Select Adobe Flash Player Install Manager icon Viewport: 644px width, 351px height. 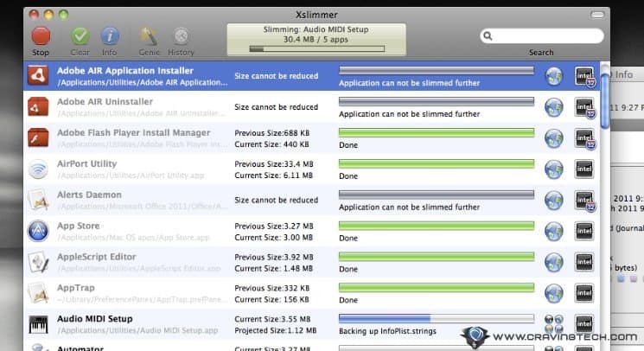(38, 137)
